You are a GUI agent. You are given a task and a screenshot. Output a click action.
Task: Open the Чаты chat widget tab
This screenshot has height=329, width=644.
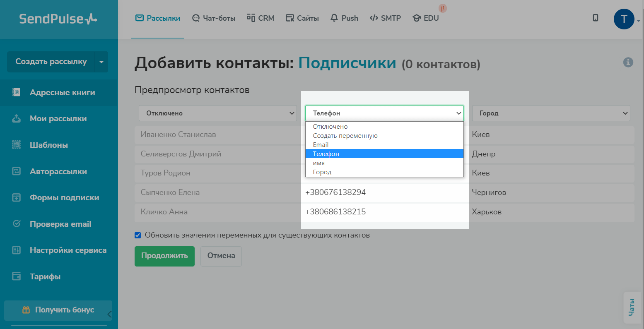pos(631,307)
